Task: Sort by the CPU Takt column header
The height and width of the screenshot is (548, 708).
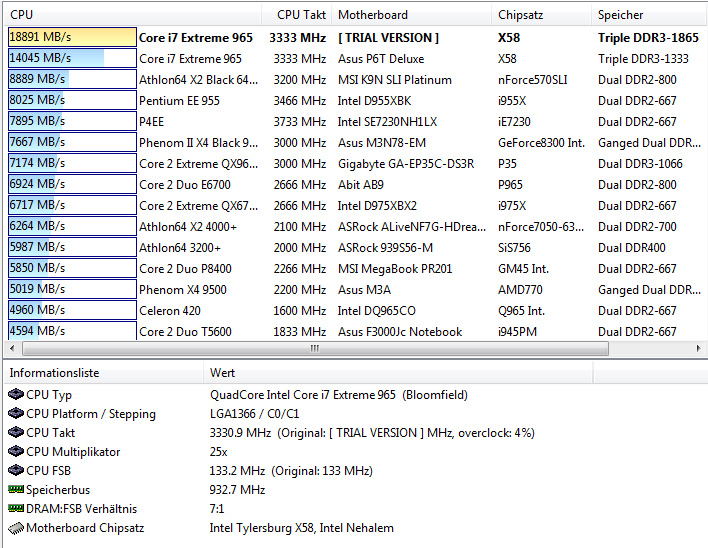Action: click(297, 15)
